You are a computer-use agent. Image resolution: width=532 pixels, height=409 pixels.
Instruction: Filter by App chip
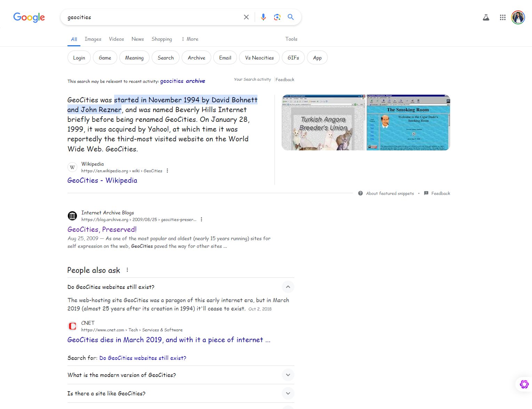pos(317,58)
